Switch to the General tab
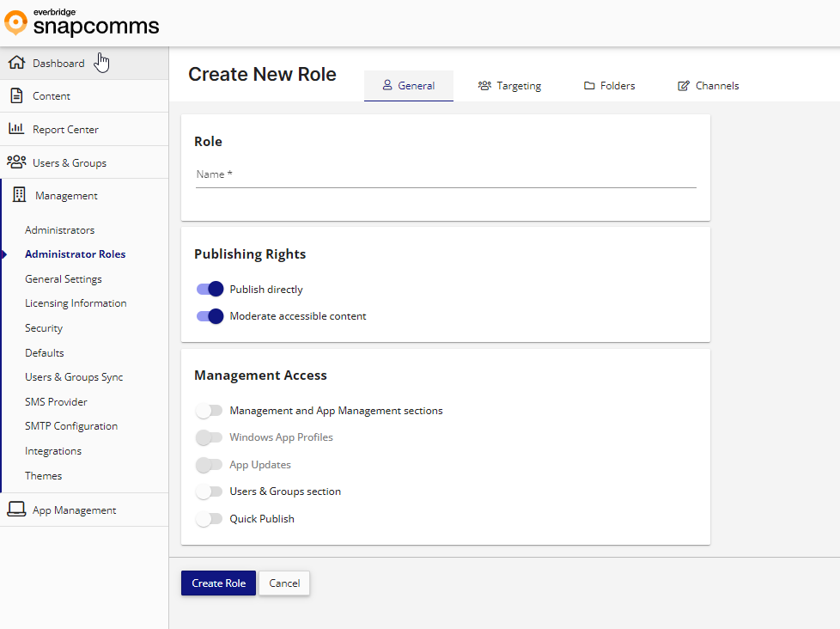This screenshot has height=629, width=840. [x=409, y=86]
